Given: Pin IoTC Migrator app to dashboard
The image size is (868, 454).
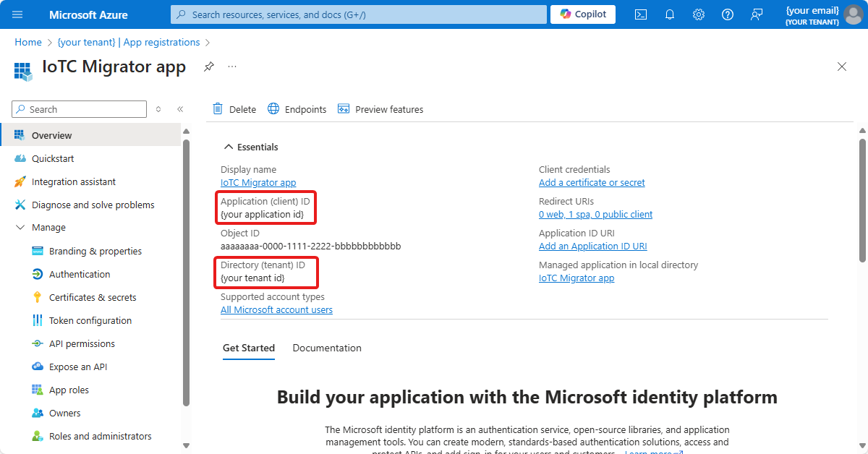Looking at the screenshot, I should pyautogui.click(x=208, y=66).
